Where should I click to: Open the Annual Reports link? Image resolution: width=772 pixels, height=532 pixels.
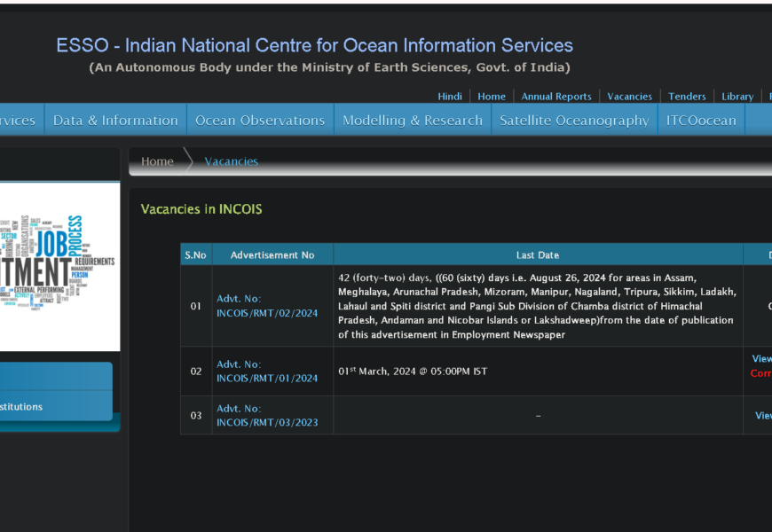coord(556,97)
